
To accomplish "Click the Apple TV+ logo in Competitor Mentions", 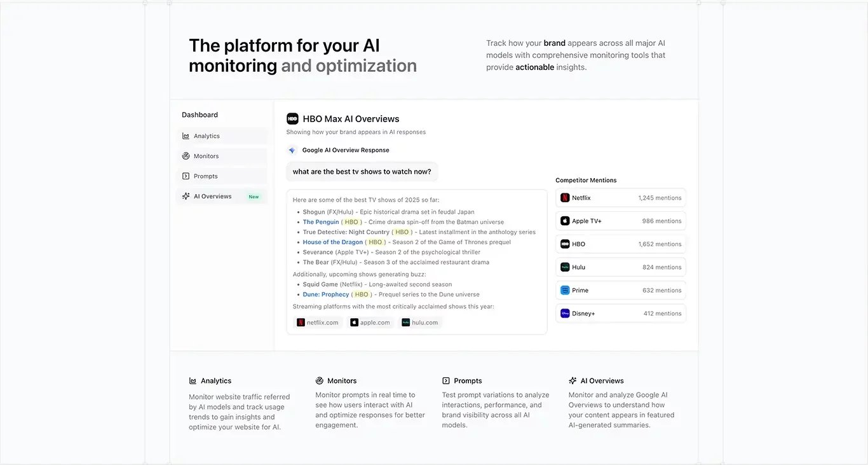I will (565, 221).
